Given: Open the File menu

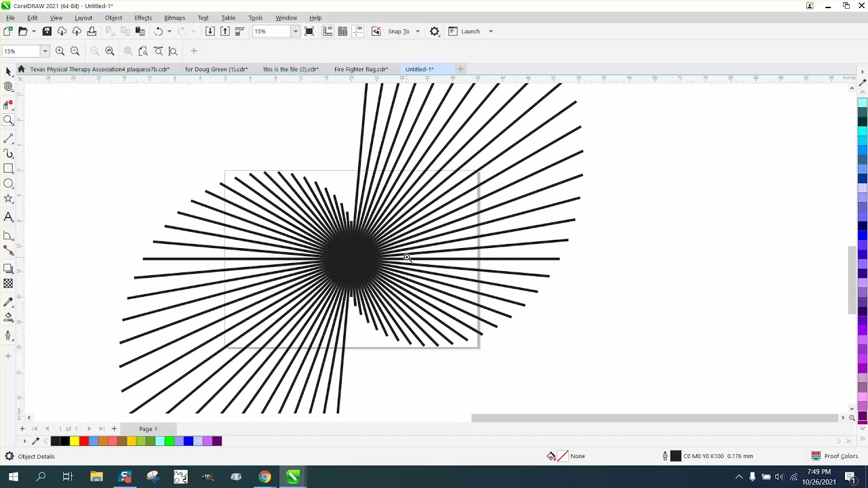Looking at the screenshot, I should click(10, 18).
